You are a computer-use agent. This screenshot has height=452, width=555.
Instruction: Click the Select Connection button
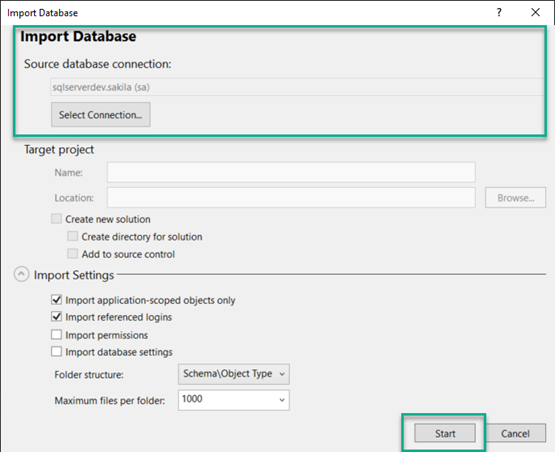tap(101, 115)
